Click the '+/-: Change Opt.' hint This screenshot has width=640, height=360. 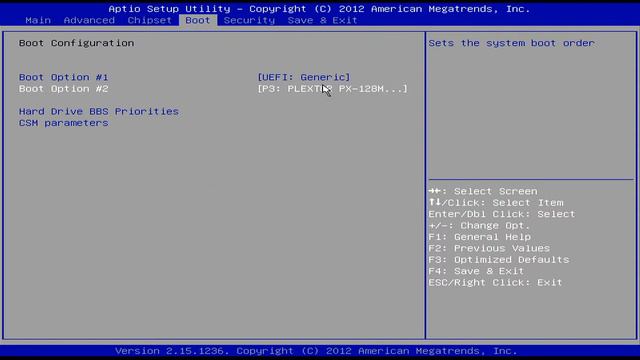click(479, 225)
